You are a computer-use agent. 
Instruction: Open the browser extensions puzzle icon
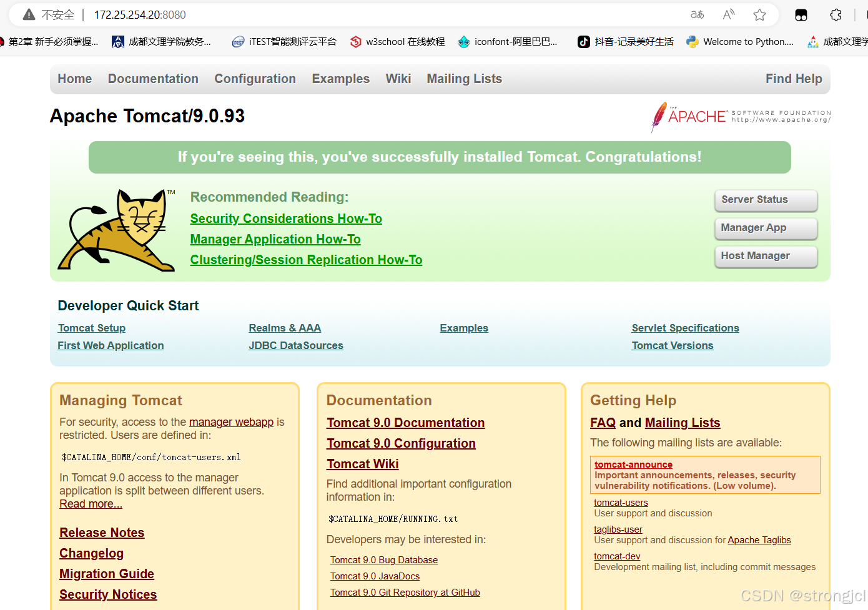[836, 15]
